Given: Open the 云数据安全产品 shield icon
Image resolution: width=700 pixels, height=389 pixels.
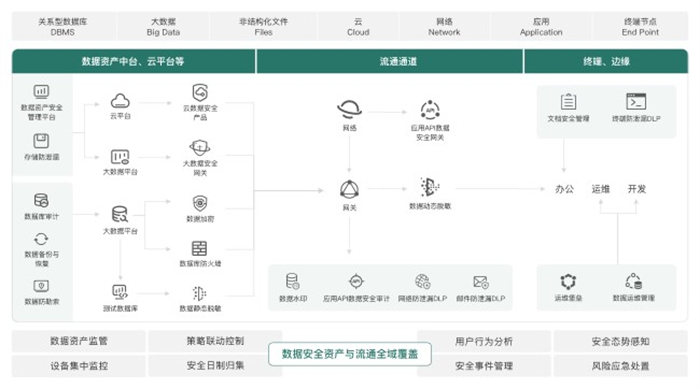Looking at the screenshot, I should coord(200,93).
